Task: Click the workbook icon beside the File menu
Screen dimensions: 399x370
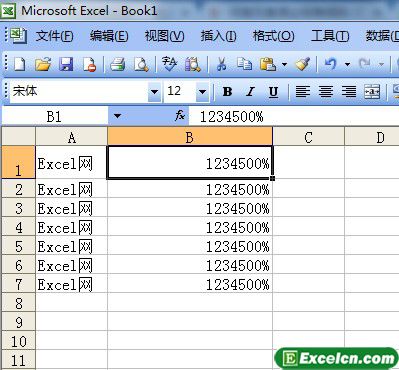Action: [x=19, y=36]
